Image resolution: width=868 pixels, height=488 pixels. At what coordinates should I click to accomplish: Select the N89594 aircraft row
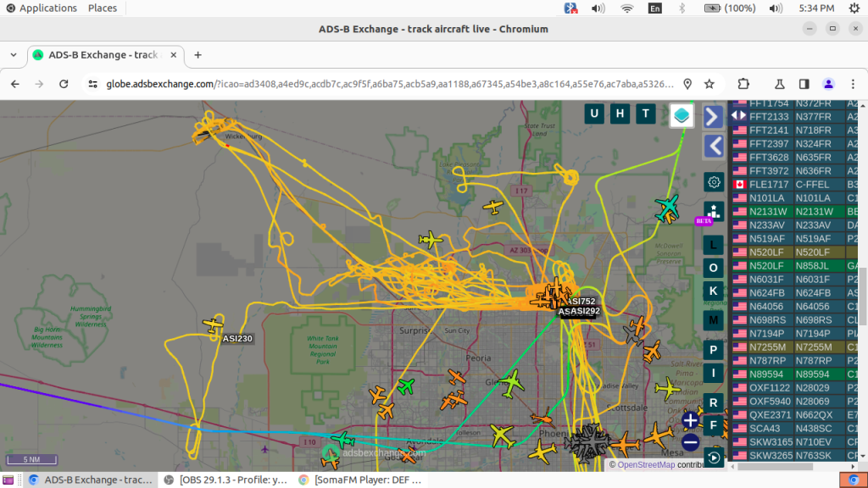(x=794, y=374)
